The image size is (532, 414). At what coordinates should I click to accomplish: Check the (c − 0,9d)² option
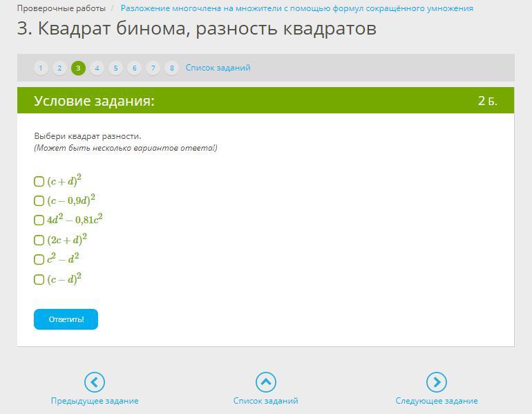click(x=39, y=200)
